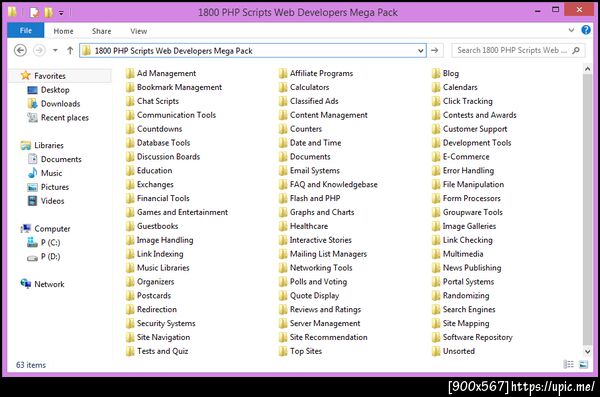Select the Search Engines folder icon
Screen dimensions: 600x397
(x=436, y=309)
